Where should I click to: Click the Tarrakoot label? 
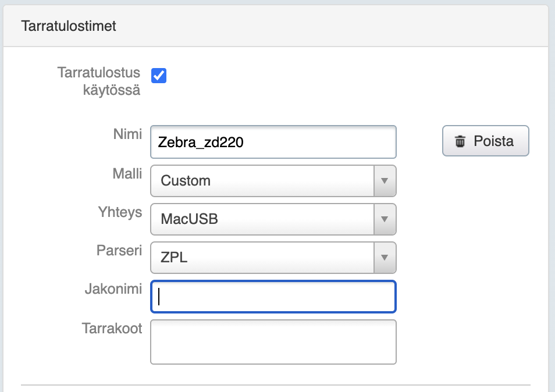(112, 328)
